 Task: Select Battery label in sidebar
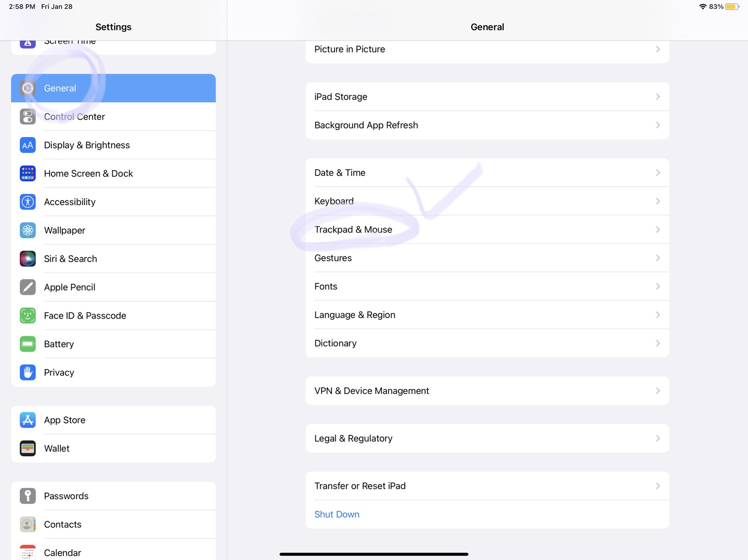59,344
